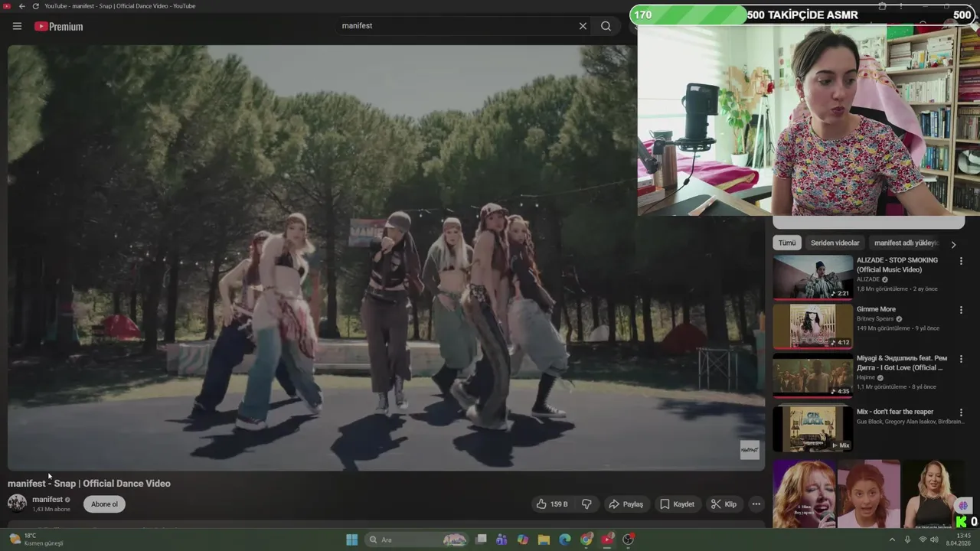
Task: Show hidden system tray icons chevron
Action: pyautogui.click(x=892, y=540)
